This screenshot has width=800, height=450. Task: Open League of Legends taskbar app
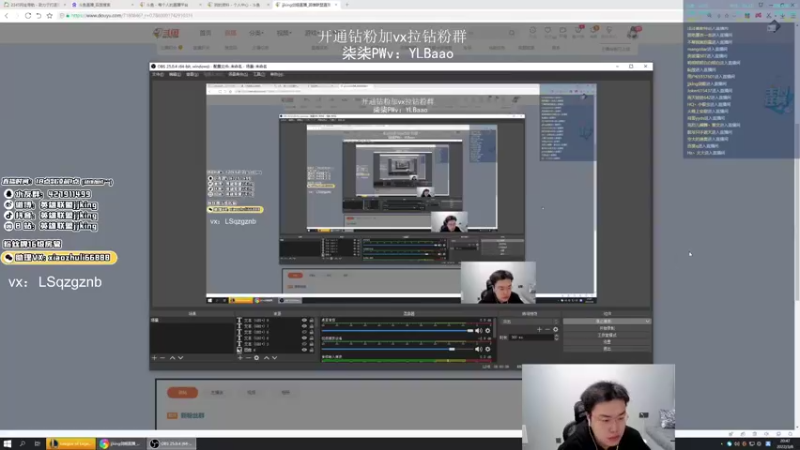tap(70, 444)
